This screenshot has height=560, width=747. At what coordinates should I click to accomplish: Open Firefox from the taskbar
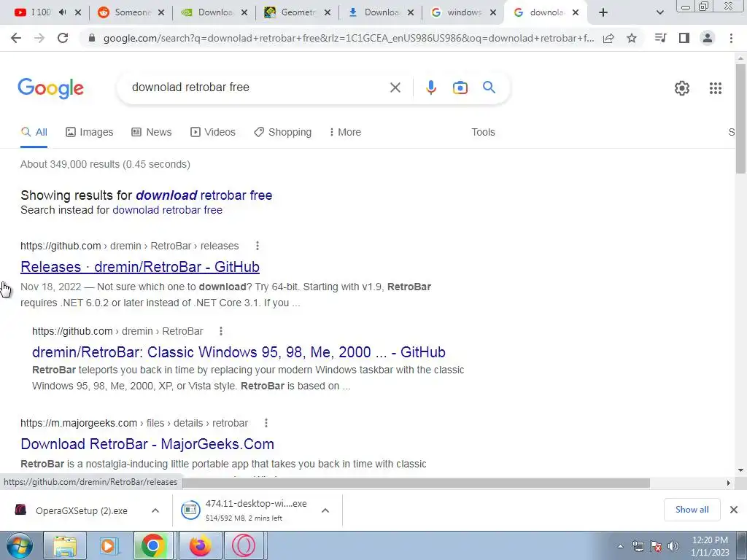(200, 545)
